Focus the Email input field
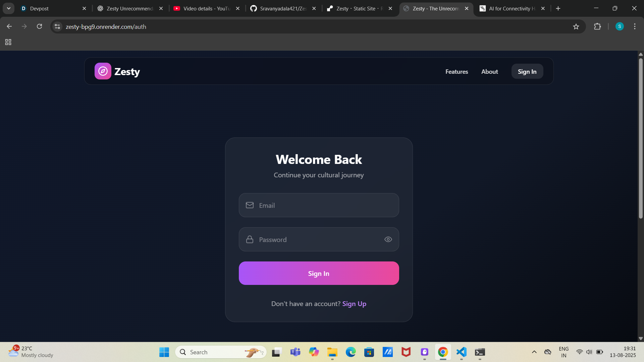 click(x=319, y=205)
